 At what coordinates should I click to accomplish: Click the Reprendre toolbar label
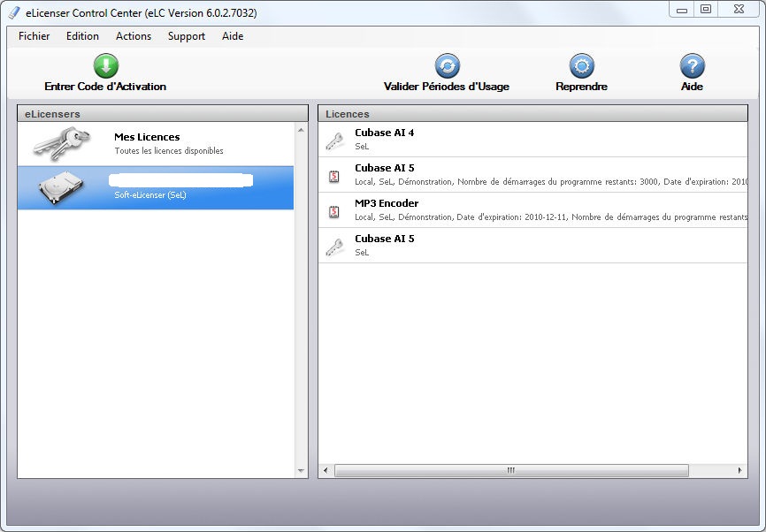pos(581,87)
